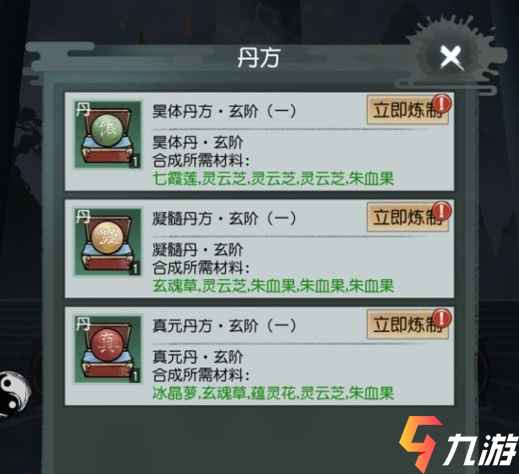Craft 真元丹 with 立即炼制 button
The height and width of the screenshot is (474, 519).
407,325
